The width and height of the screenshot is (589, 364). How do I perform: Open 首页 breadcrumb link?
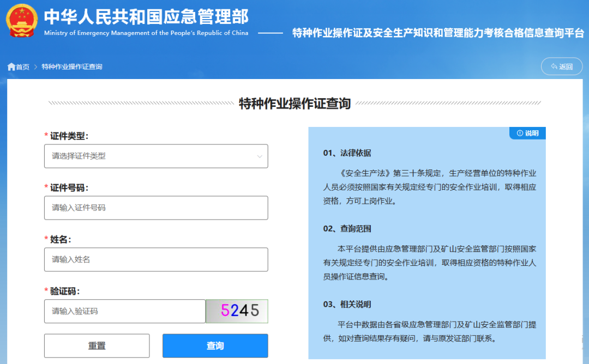(x=22, y=67)
